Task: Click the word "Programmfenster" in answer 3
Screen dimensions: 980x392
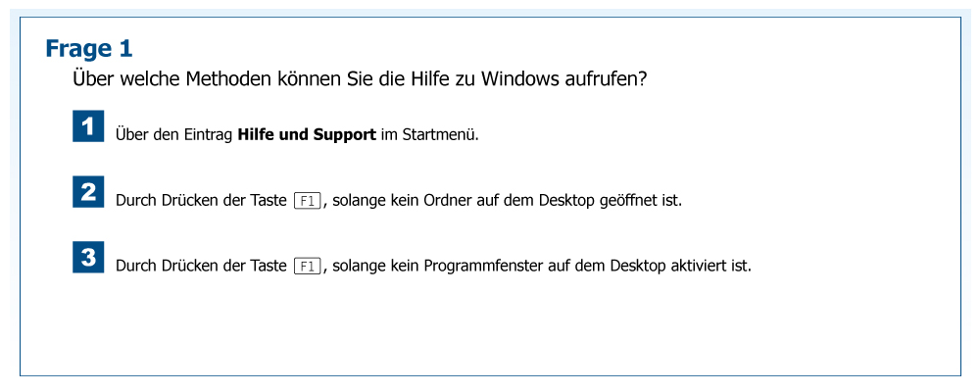Action: pos(481,266)
